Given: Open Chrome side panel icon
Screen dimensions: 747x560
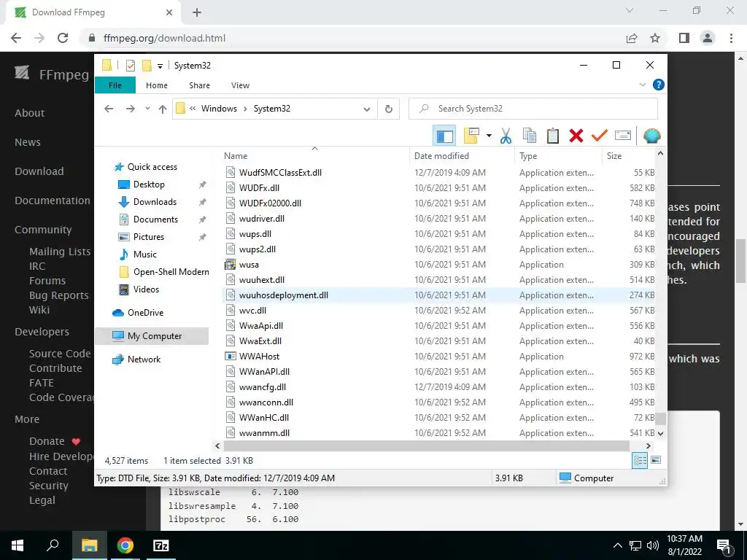Looking at the screenshot, I should point(684,38).
